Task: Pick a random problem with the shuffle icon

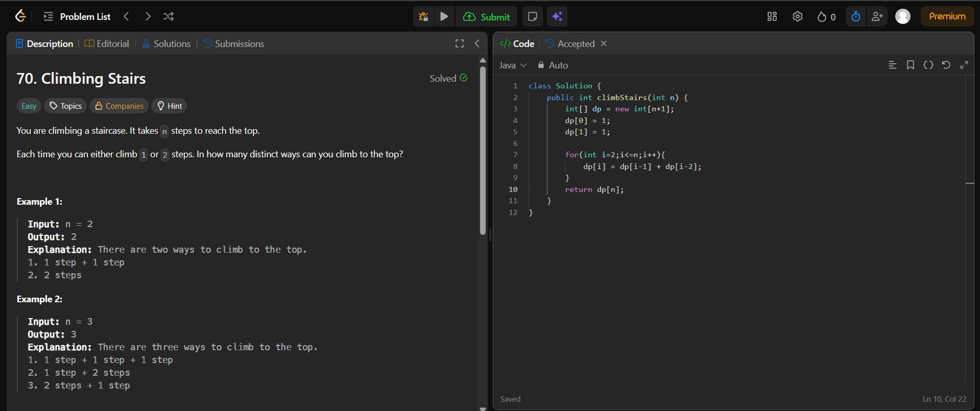Action: tap(169, 16)
